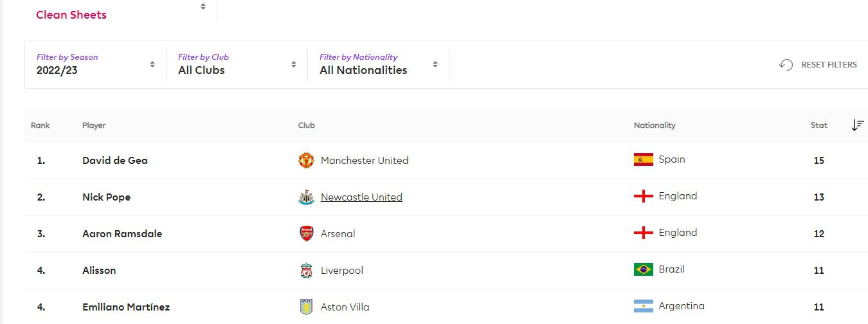Open Nick Pope player page

pos(106,197)
